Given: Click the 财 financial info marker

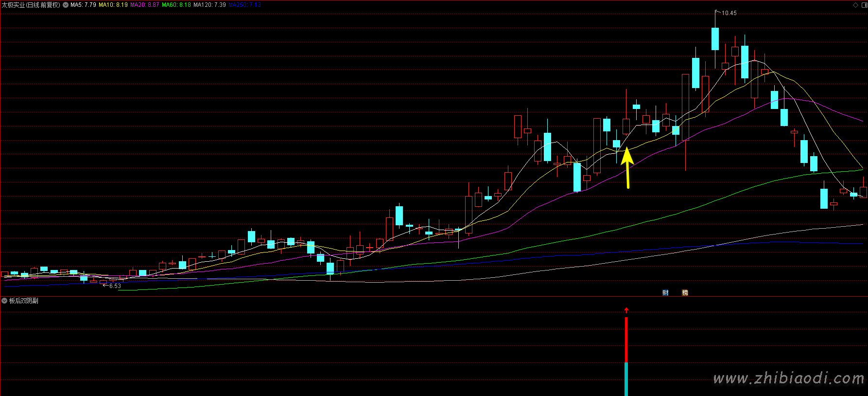Looking at the screenshot, I should (665, 292).
